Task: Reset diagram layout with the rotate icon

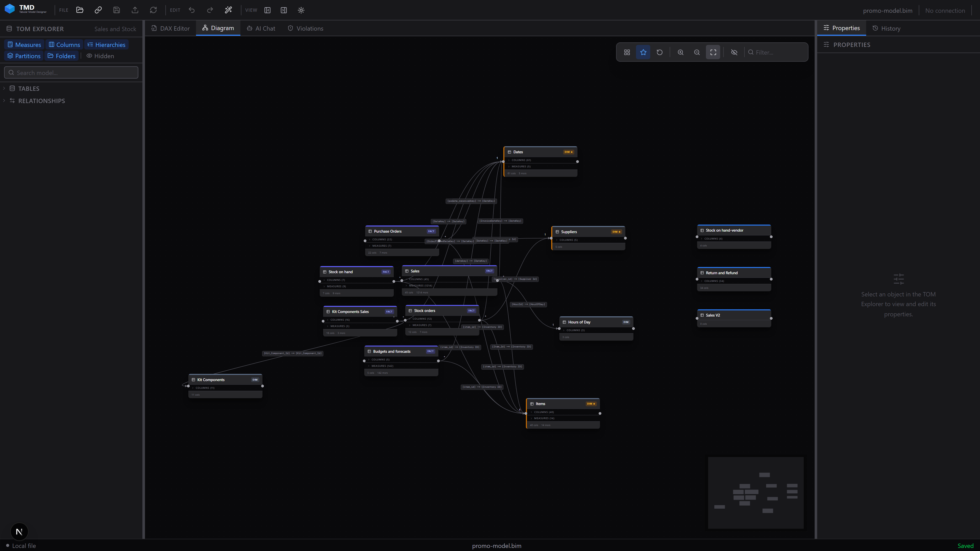Action: [660, 53]
